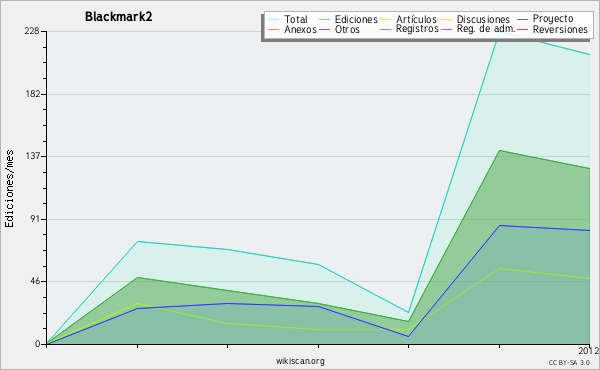Click the green Ediciones line swatch
This screenshot has height=370, width=600.
(324, 19)
